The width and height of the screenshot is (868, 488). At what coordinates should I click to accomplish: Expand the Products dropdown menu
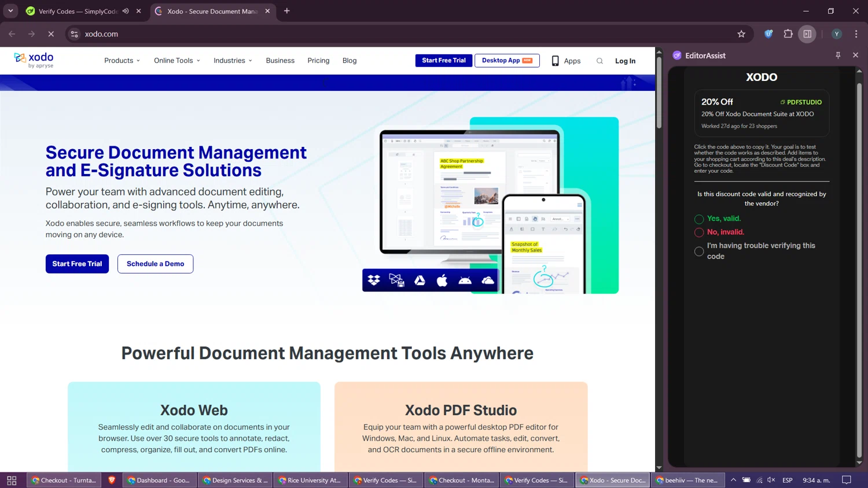(122, 61)
